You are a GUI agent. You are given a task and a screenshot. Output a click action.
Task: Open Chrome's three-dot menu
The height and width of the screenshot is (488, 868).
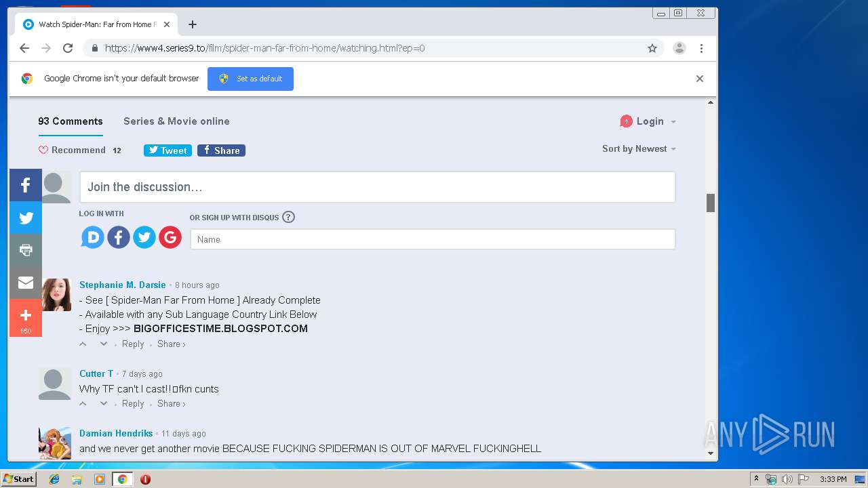[701, 48]
